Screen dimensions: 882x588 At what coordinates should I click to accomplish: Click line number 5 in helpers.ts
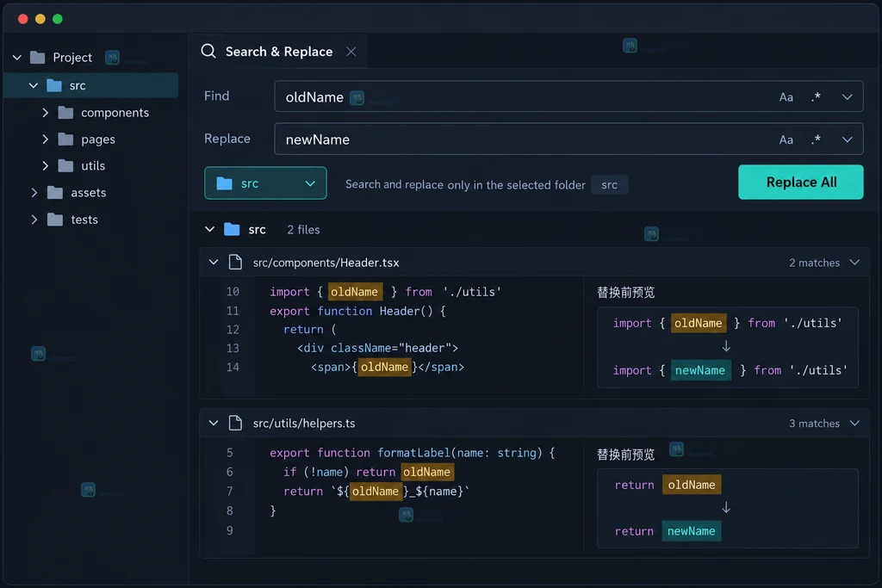point(229,453)
